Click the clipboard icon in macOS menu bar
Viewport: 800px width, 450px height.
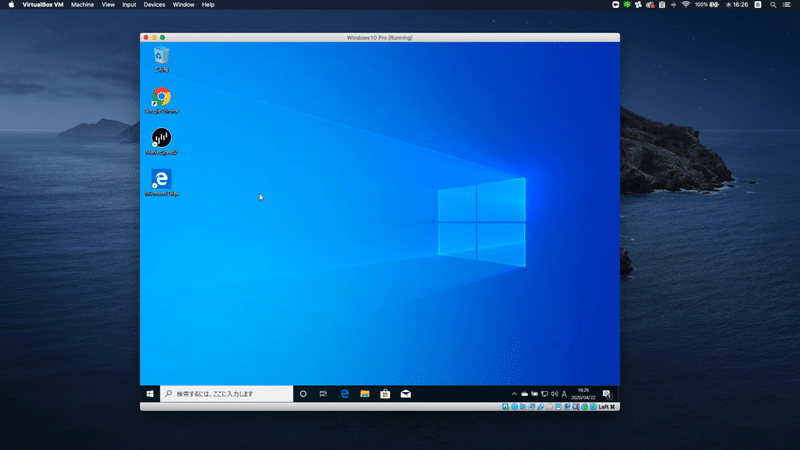click(662, 5)
